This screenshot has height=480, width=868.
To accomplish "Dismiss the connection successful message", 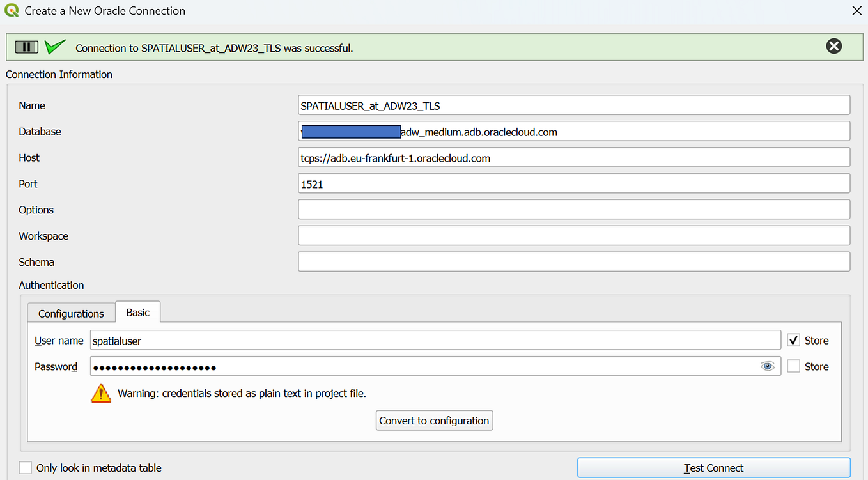I will point(833,46).
